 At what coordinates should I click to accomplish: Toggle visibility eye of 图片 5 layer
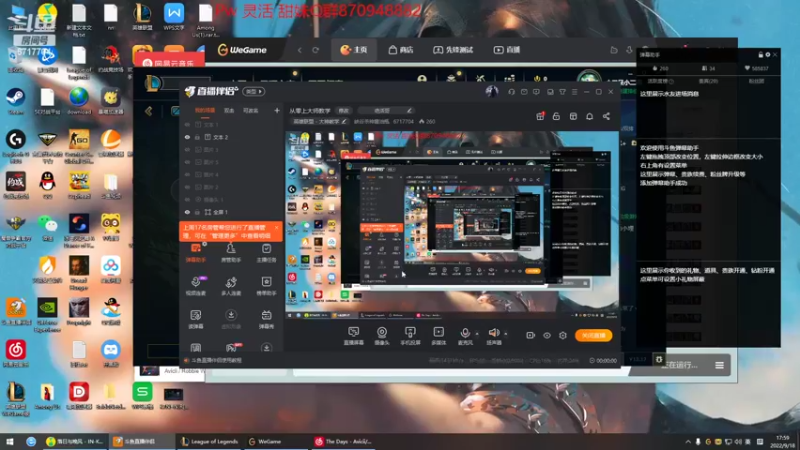click(x=187, y=162)
